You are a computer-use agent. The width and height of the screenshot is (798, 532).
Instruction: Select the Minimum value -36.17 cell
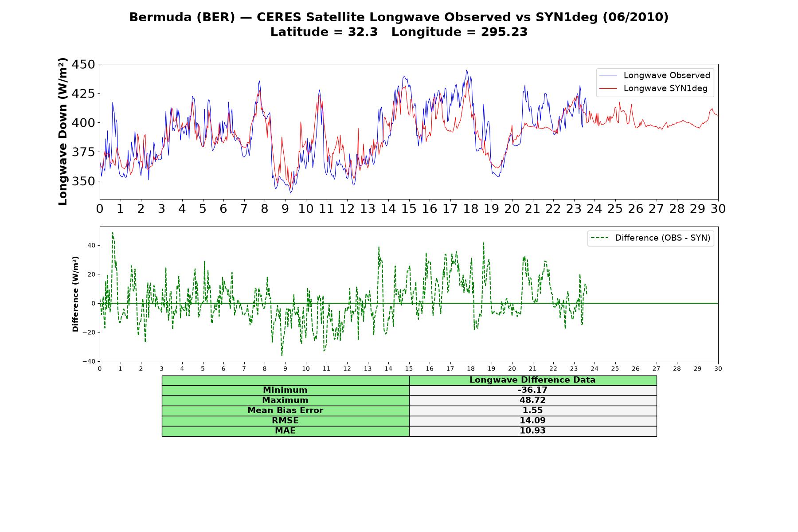(x=532, y=390)
